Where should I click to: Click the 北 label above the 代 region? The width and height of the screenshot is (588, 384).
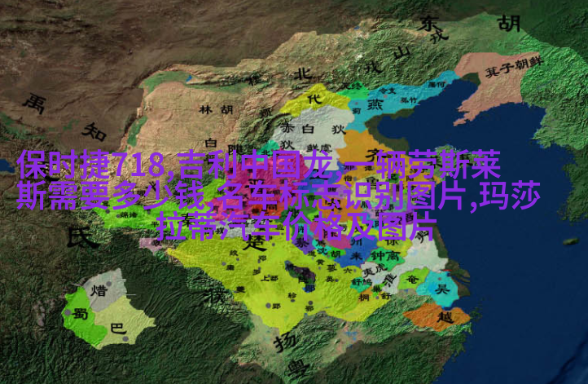[x=303, y=74]
